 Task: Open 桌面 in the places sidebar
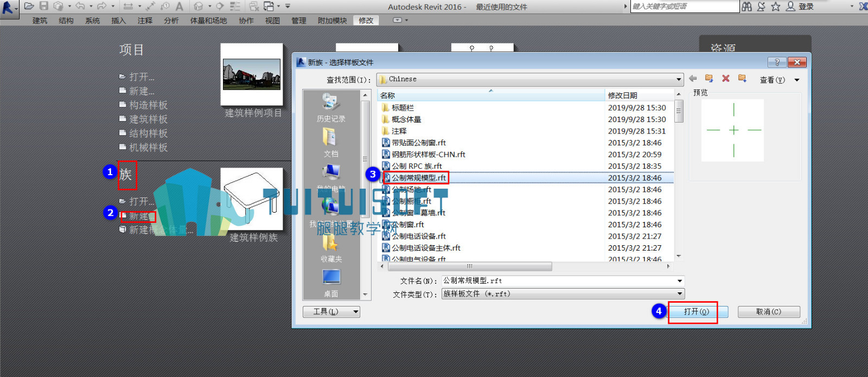tap(331, 283)
